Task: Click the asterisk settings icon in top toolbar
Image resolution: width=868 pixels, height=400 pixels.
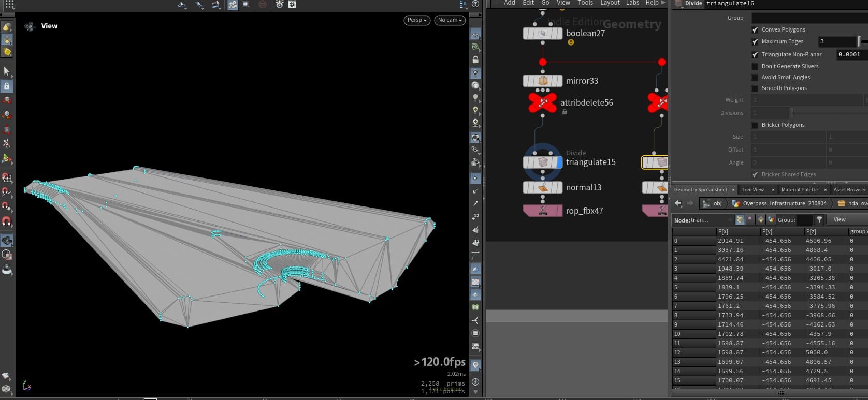Action: click(292, 4)
